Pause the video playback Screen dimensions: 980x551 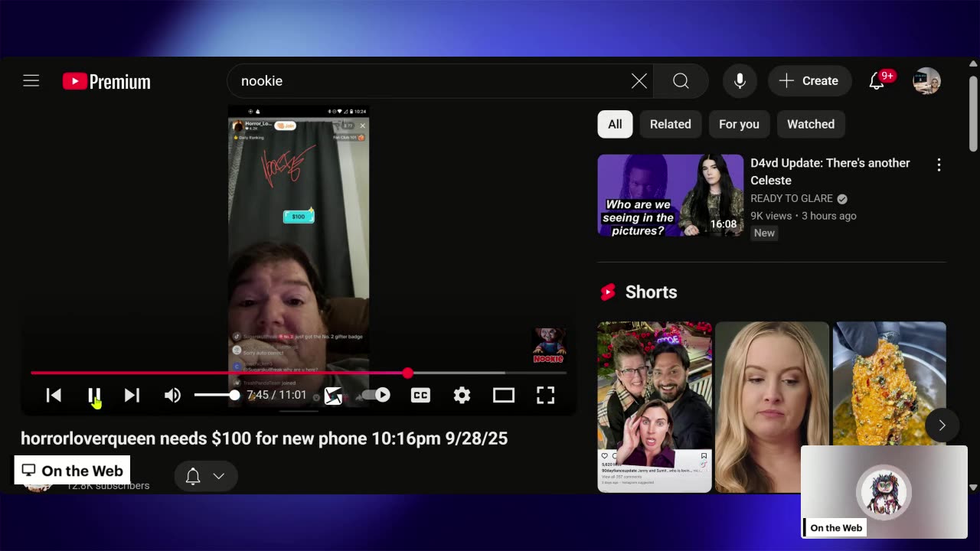(94, 395)
